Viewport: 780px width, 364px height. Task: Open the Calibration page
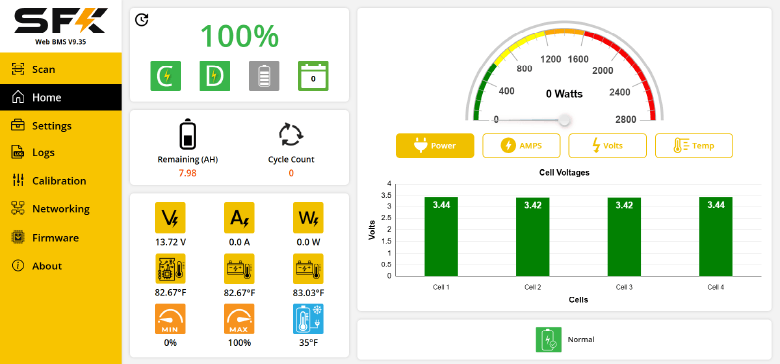point(61,181)
